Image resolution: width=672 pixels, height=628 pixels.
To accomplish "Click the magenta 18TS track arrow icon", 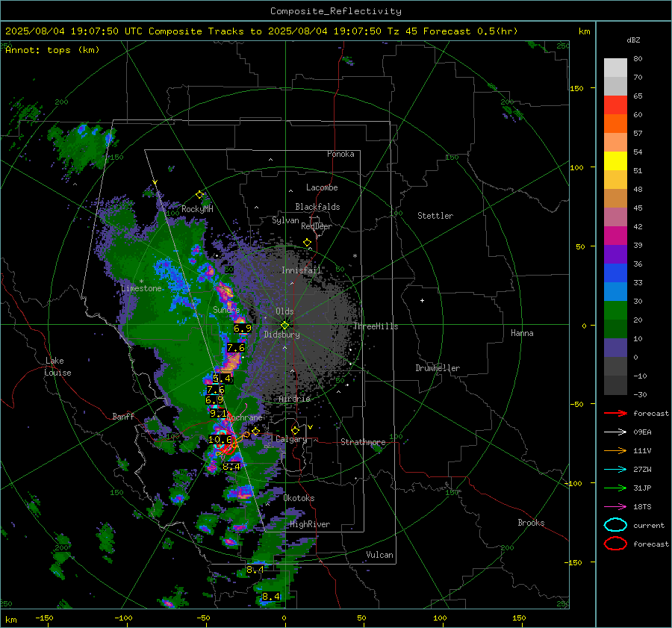I will pyautogui.click(x=615, y=507).
